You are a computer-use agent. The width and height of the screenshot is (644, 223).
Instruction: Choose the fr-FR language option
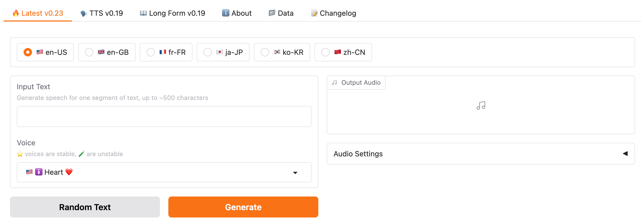(x=151, y=52)
